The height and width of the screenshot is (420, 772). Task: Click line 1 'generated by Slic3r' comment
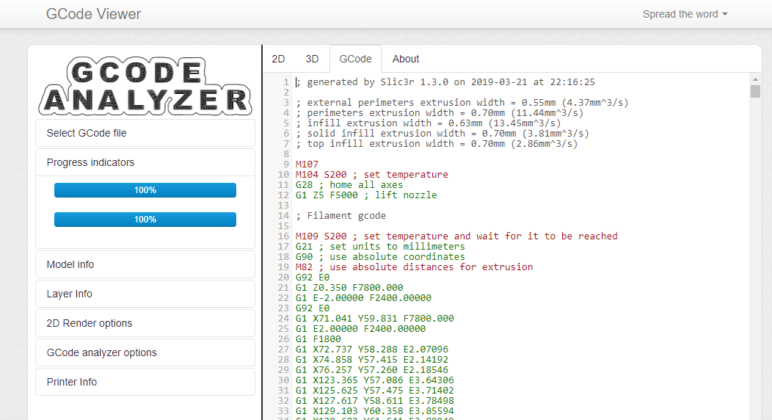(445, 82)
